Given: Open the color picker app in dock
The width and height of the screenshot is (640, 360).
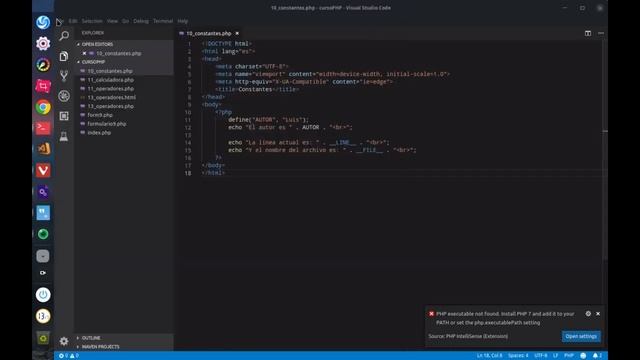Looking at the screenshot, I should click(x=43, y=64).
